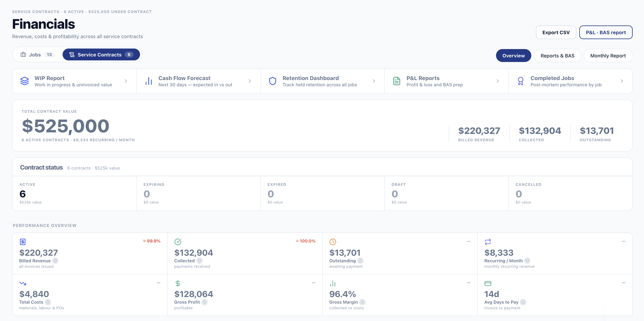Click the Collected checkmark circle icon
Viewport: 644px width, 321px height.
coord(178,242)
